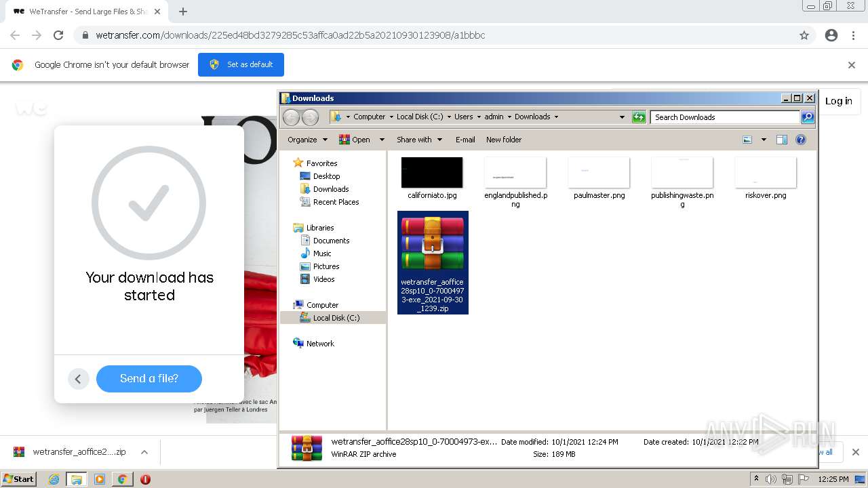This screenshot has height=488, width=868.
Task: Open a new Chrome tab
Action: (183, 12)
